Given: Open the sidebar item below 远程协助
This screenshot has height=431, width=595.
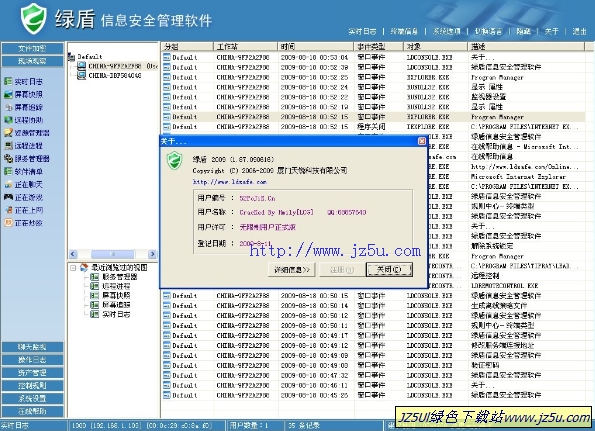Looking at the screenshot, I should click(x=27, y=133).
